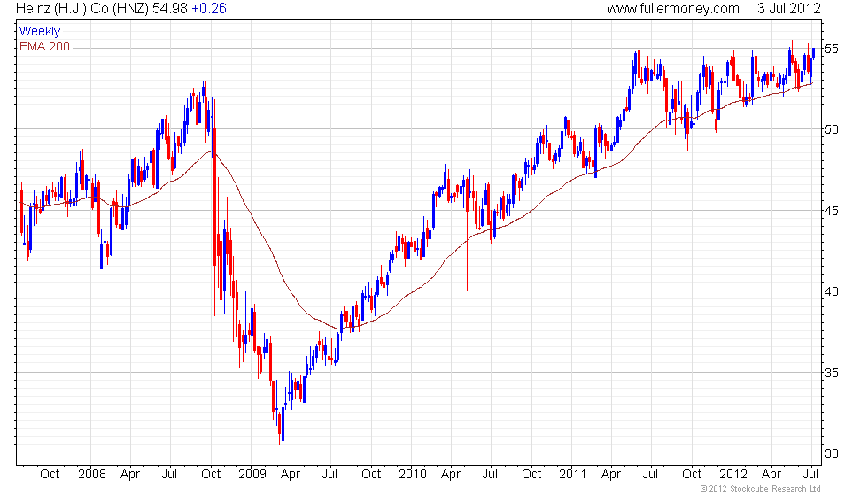Click the 'Apr' label just after 2008
This screenshot has width=868, height=496.
(130, 475)
